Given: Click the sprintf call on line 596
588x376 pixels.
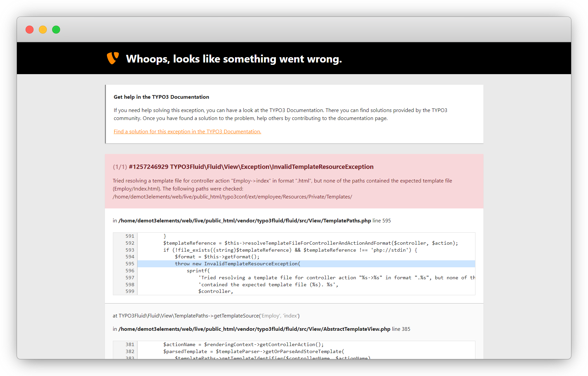Looking at the screenshot, I should 198,271.
